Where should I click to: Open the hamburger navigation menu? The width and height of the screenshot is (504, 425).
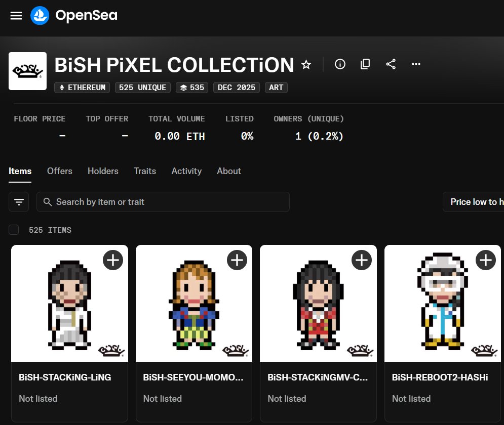pos(16,15)
